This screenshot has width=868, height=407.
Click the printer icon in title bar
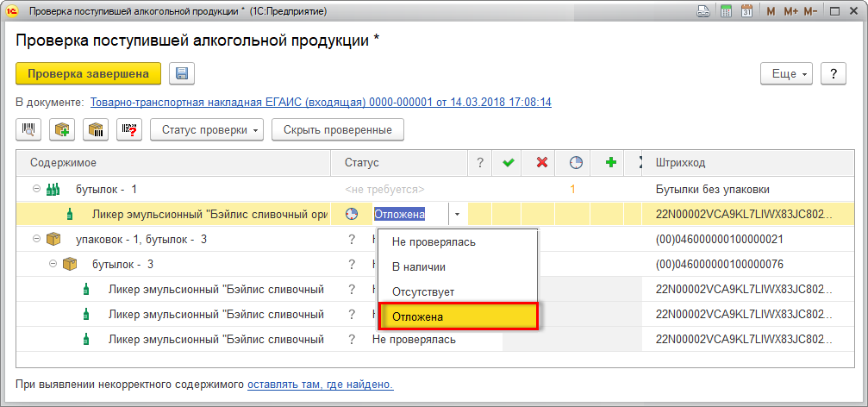[x=703, y=11]
